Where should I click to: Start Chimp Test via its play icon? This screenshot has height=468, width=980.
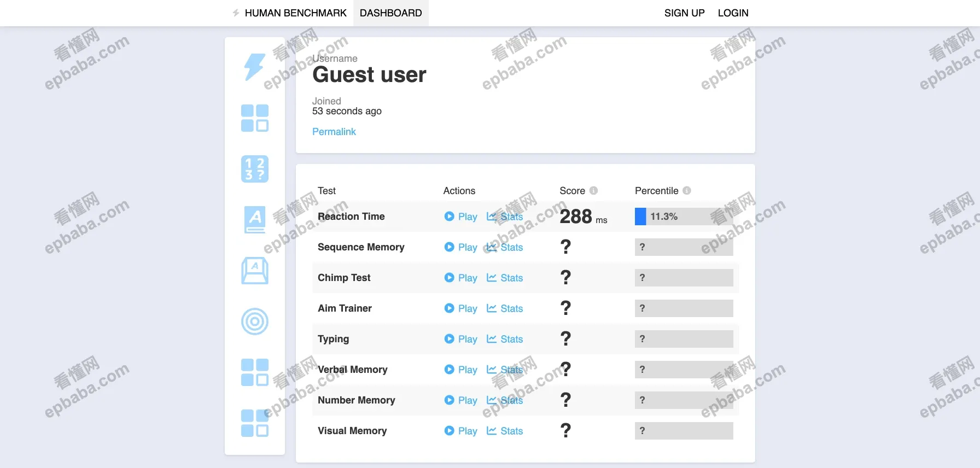point(450,278)
